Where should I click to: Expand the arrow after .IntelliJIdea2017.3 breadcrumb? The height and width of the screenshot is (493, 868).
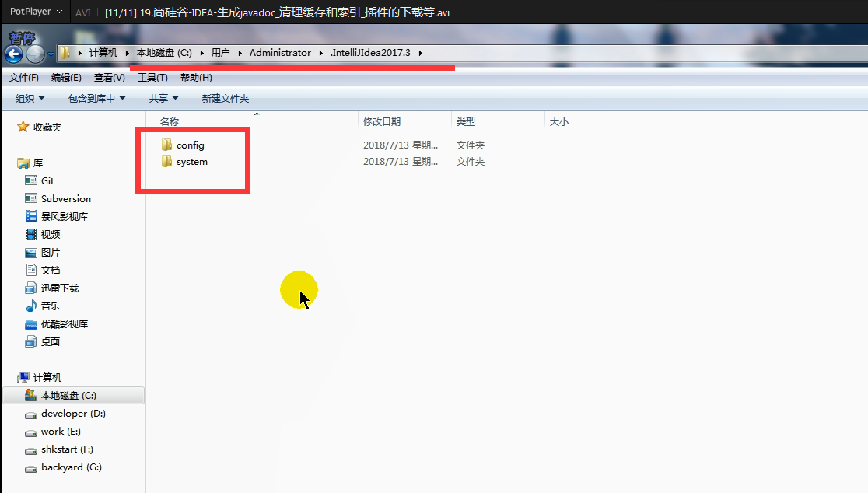pos(421,53)
